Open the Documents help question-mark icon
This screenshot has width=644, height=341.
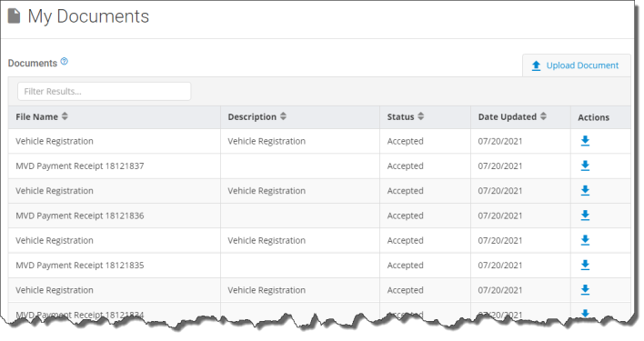pyautogui.click(x=64, y=62)
